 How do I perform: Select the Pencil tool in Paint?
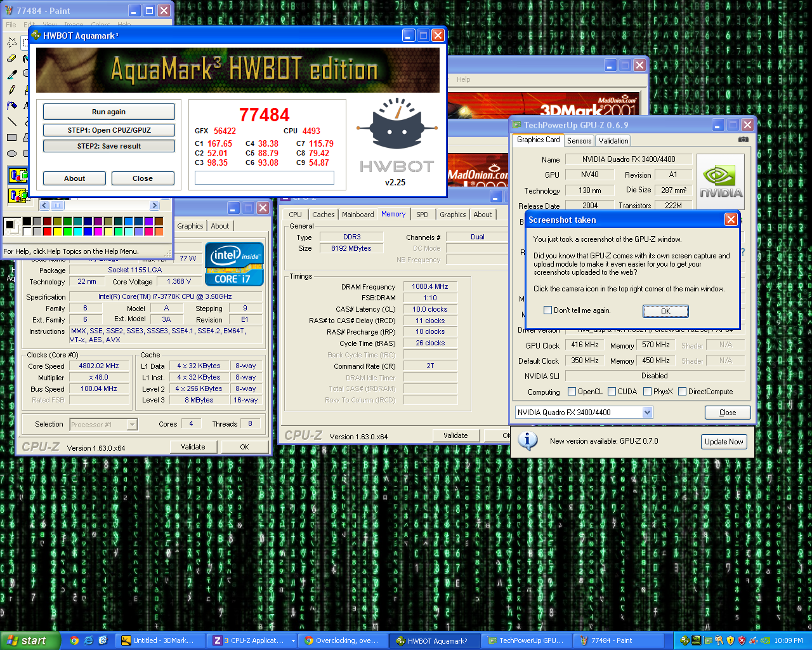pos(12,90)
